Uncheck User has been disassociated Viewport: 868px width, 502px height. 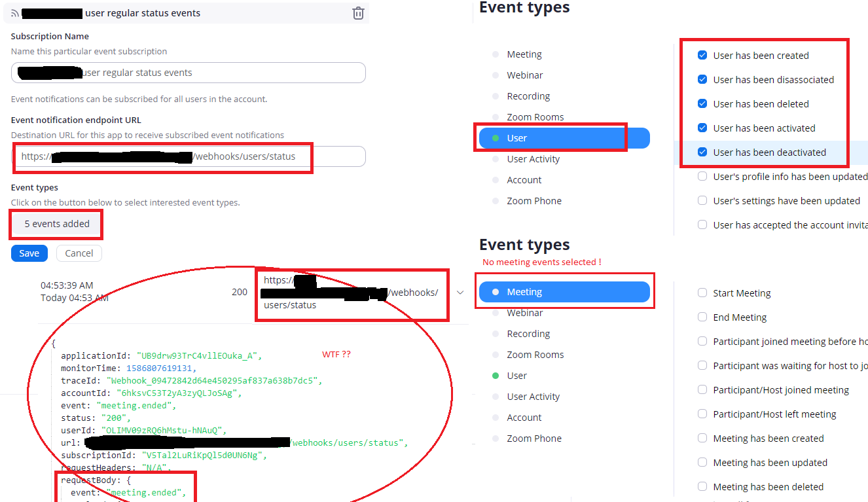click(x=702, y=80)
